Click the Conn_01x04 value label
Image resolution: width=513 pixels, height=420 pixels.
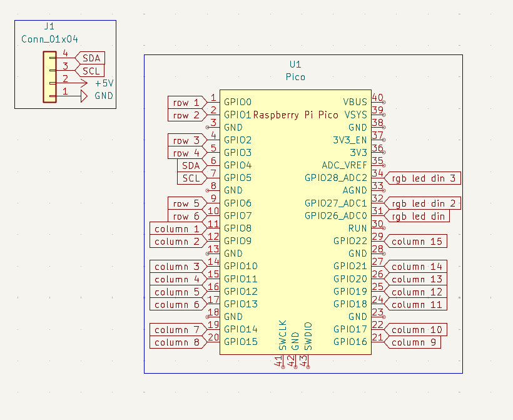49,39
